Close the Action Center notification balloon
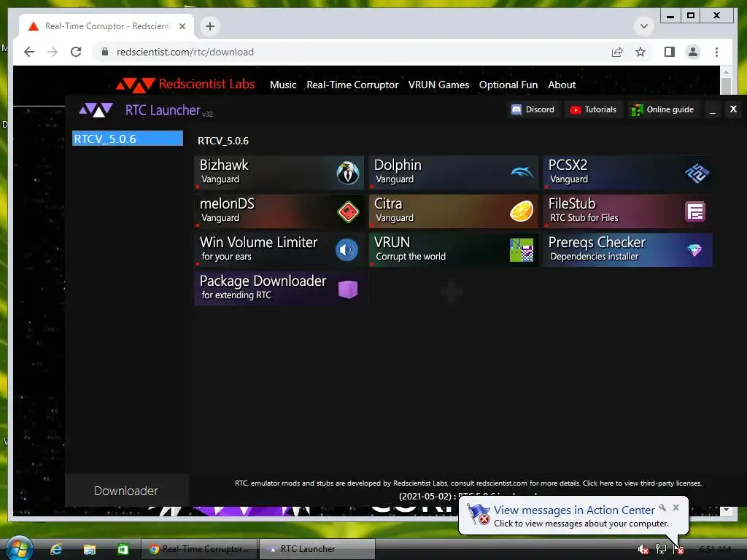This screenshot has width=747, height=560. [676, 507]
